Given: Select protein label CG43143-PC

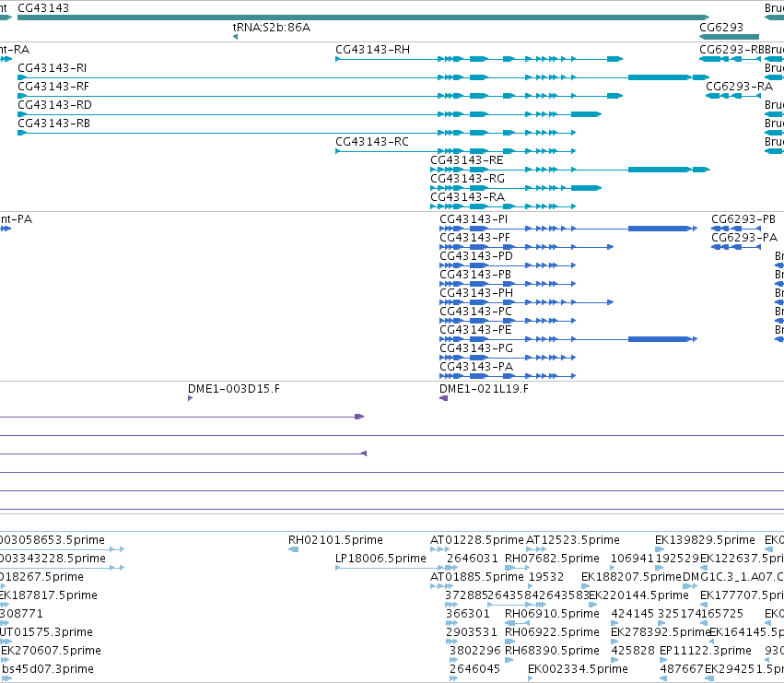Looking at the screenshot, I should 475,312.
